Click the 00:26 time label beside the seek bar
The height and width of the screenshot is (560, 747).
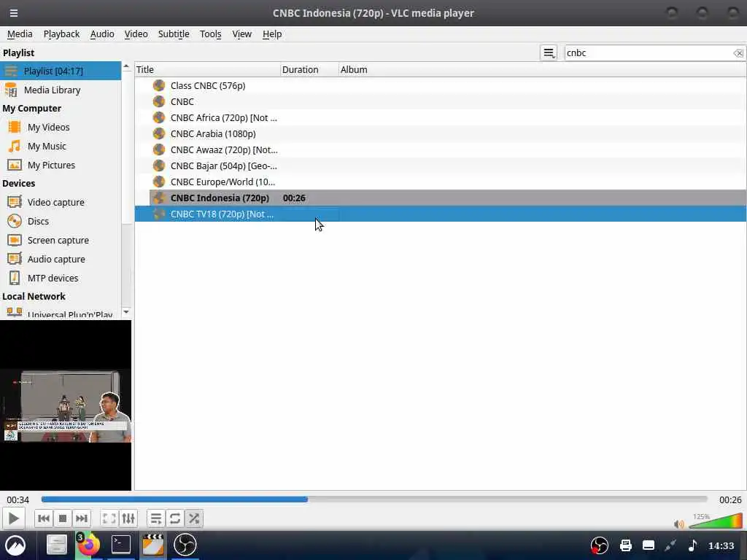click(x=730, y=500)
